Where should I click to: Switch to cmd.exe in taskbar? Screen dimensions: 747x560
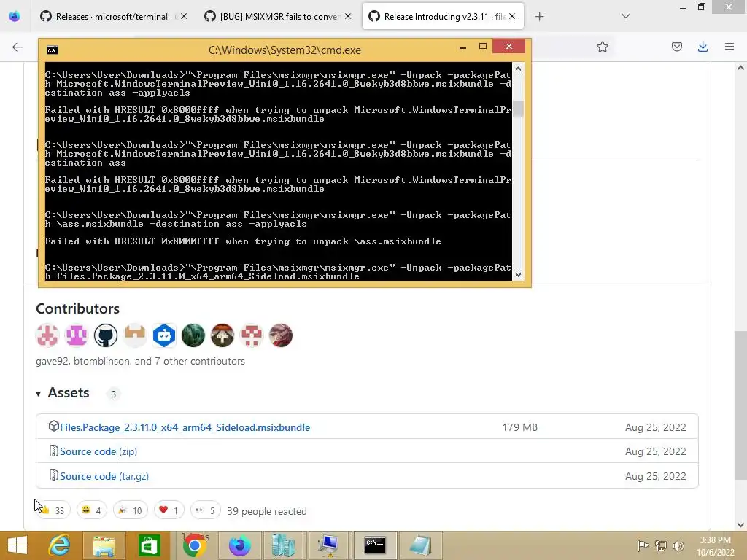click(x=375, y=545)
